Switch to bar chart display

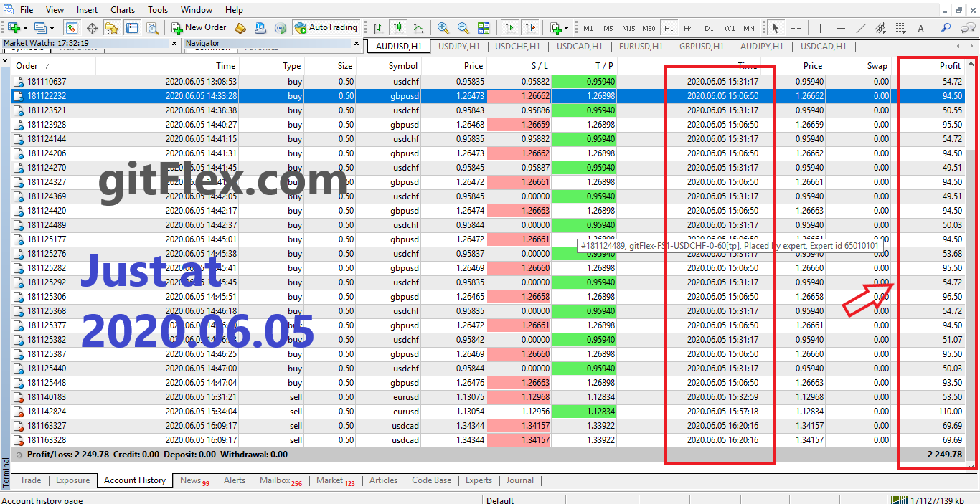(378, 28)
